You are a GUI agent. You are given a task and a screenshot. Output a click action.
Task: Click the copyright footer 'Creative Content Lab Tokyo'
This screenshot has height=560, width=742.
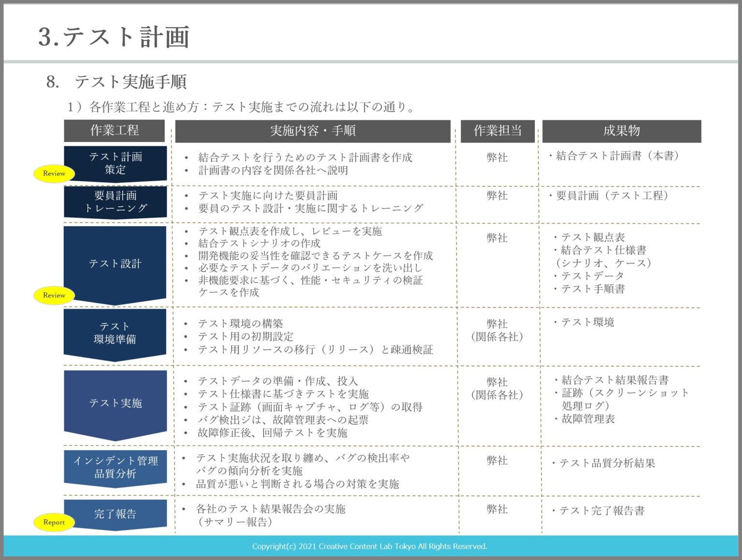[367, 546]
